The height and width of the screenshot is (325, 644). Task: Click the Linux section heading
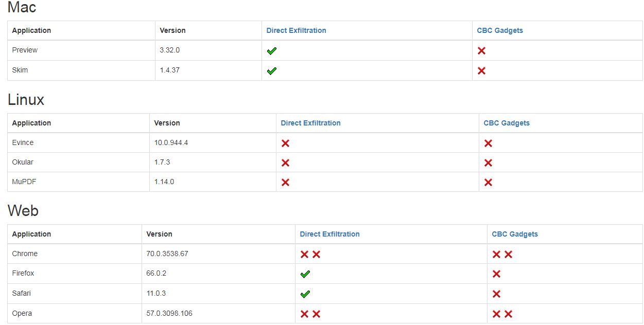coord(26,99)
